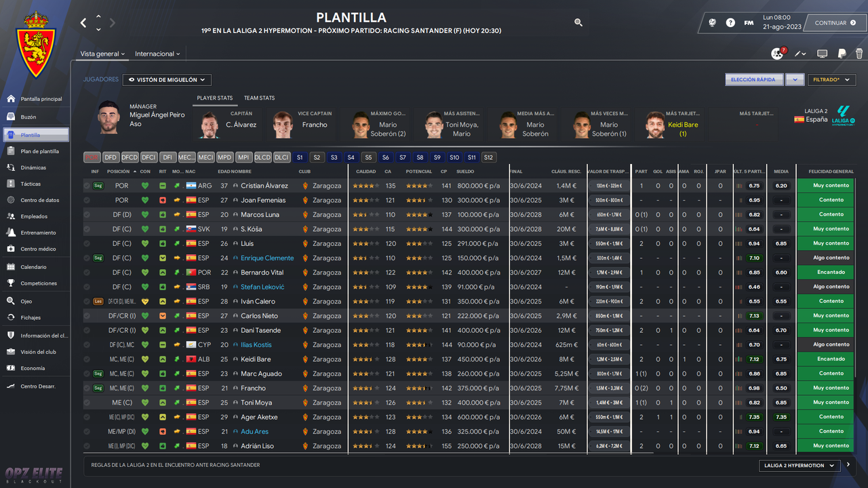Toggle the selection circle for Cristian Álvarez
The image size is (868, 488).
point(87,186)
